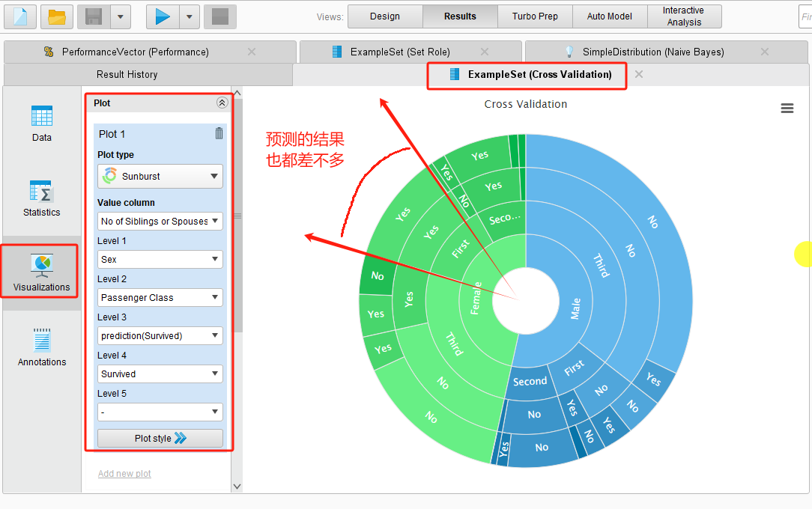
Task: Select the Male segment in the sunburst
Action: point(575,308)
